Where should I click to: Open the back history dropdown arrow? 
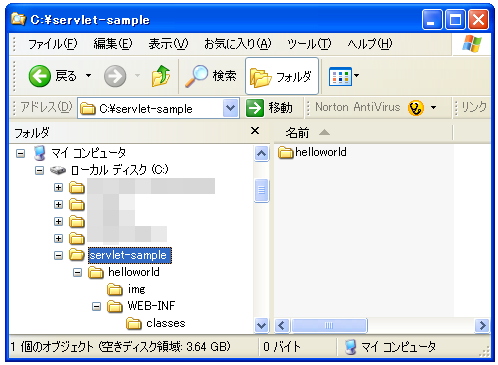[88, 76]
